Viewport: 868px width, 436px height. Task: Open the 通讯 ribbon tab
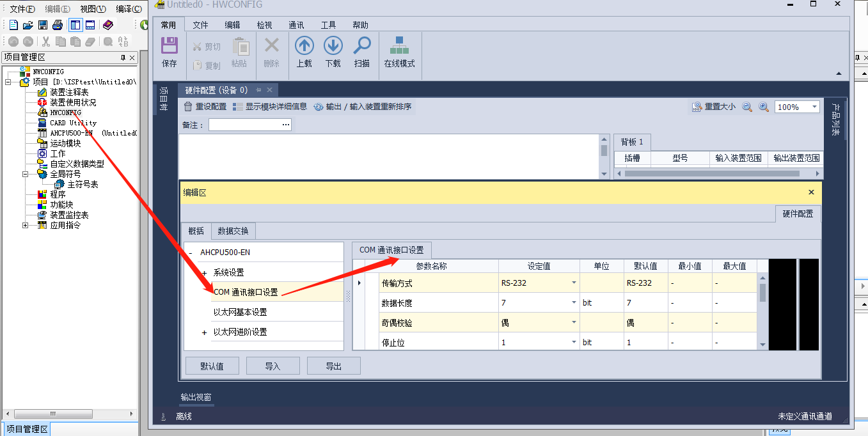pos(296,25)
